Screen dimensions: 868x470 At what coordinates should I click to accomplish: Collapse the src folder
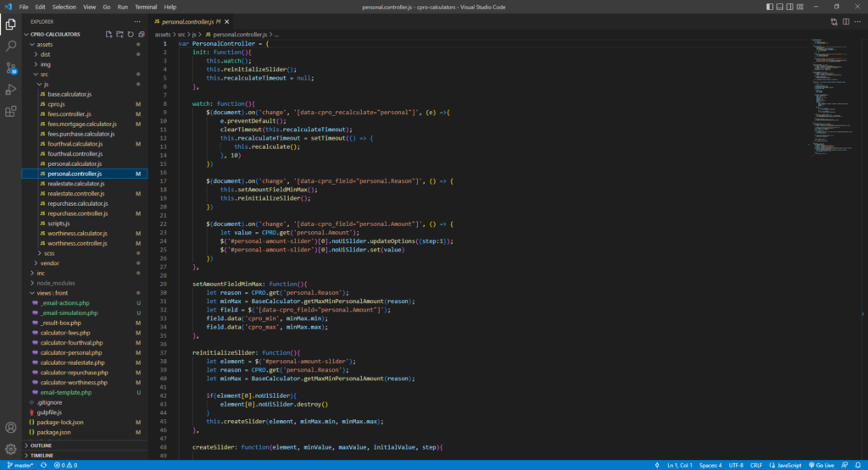[x=36, y=74]
